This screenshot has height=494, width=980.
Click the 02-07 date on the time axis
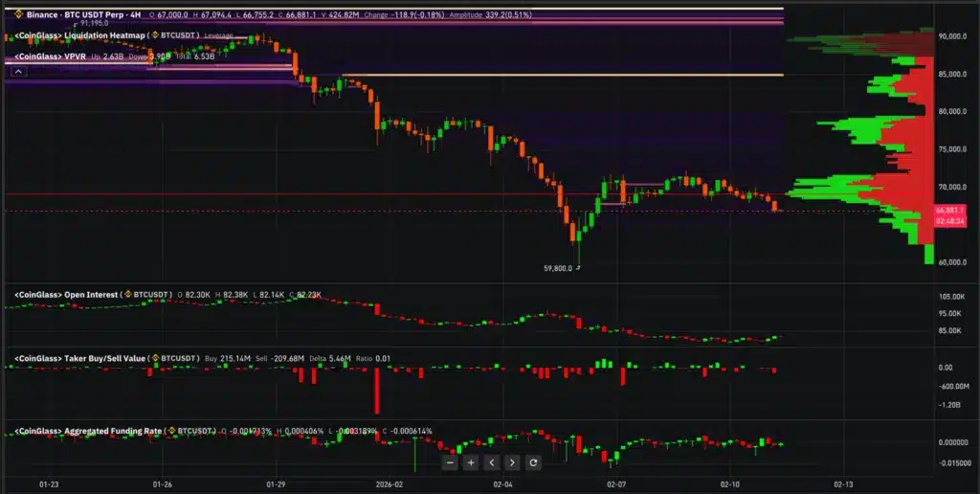617,485
